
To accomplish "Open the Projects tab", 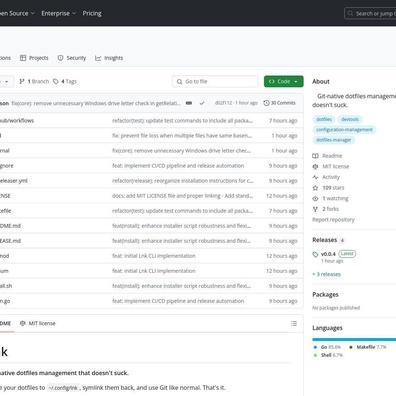I will 34,58.
